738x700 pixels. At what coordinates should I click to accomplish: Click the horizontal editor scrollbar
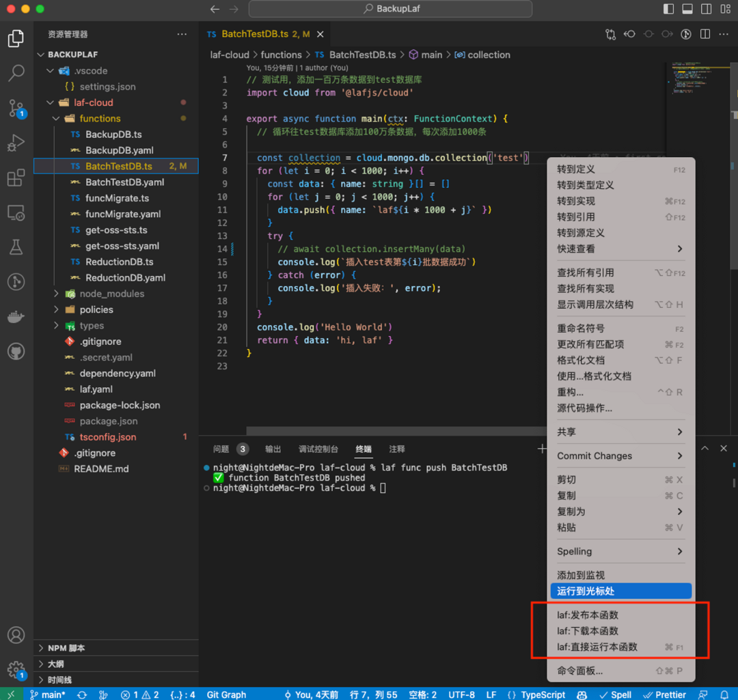[x=396, y=430]
